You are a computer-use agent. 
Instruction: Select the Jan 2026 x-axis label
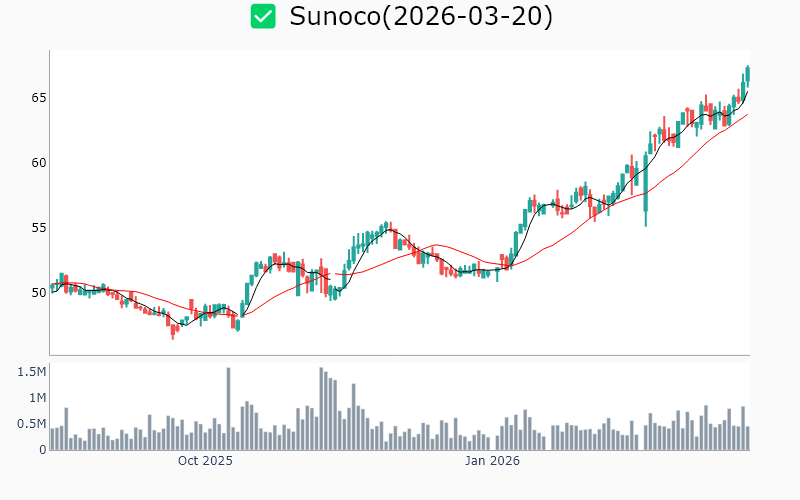492,461
